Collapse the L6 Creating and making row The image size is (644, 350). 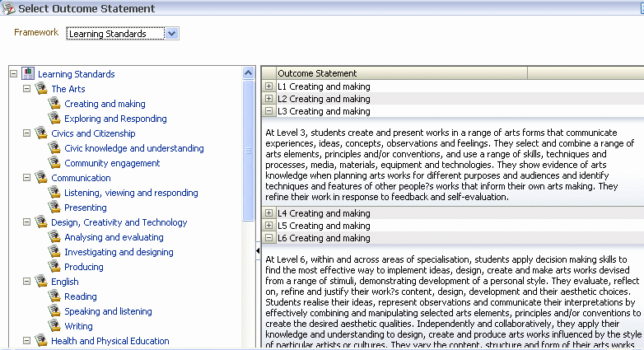tap(268, 237)
